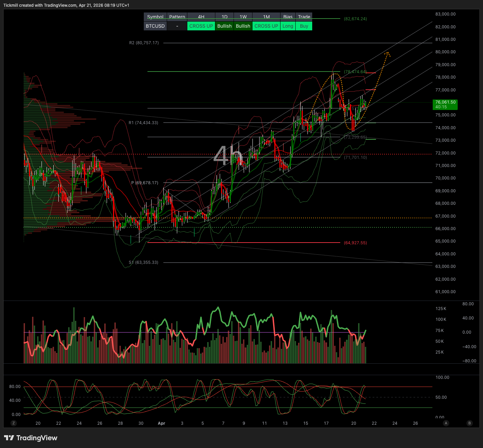Click the current price label 76,061.50
The width and height of the screenshot is (483, 448).
click(445, 104)
